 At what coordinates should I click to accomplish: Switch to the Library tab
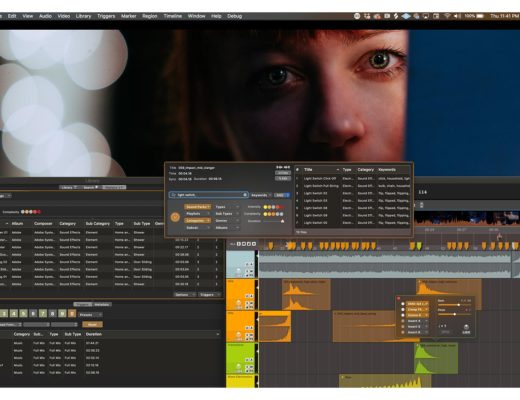[69, 187]
